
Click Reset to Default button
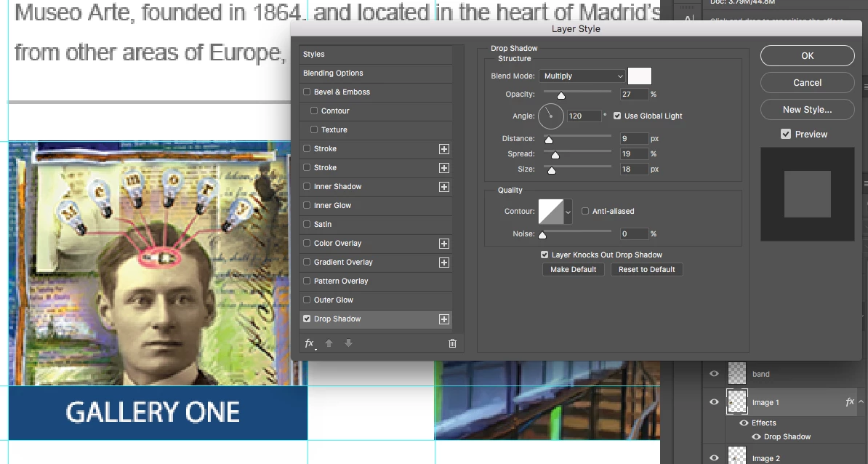click(646, 270)
